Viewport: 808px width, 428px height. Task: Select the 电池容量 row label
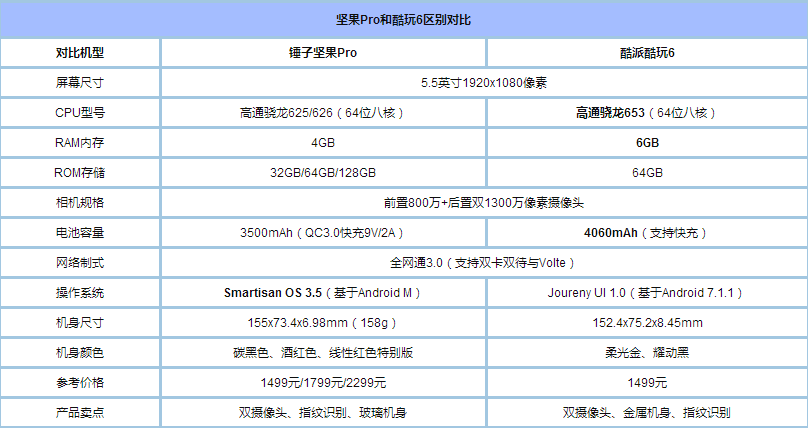point(80,232)
